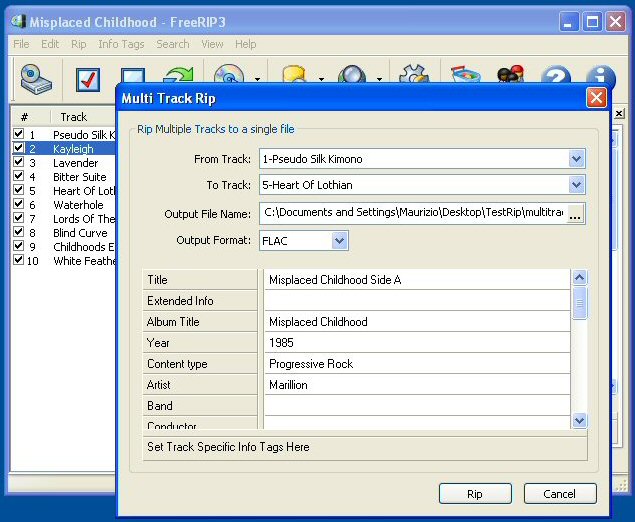Image resolution: width=635 pixels, height=522 pixels.
Task: Uncheck track 2 Kayleigh checkbox
Action: (x=18, y=148)
